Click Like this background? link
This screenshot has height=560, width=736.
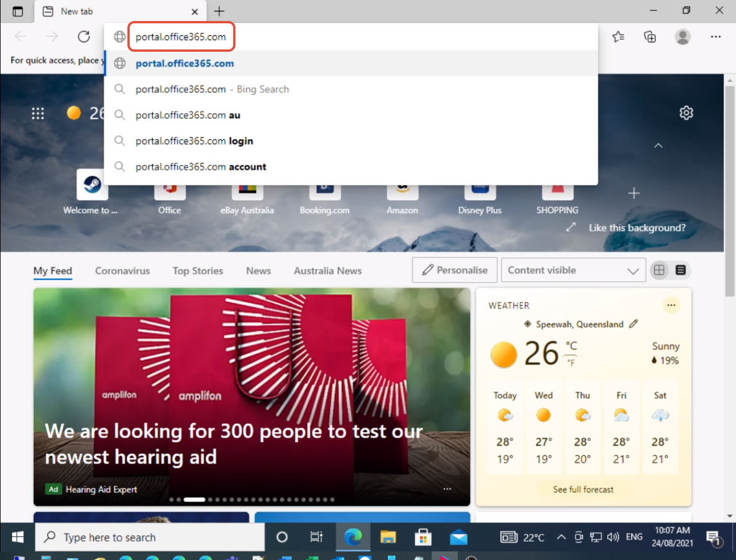click(637, 227)
